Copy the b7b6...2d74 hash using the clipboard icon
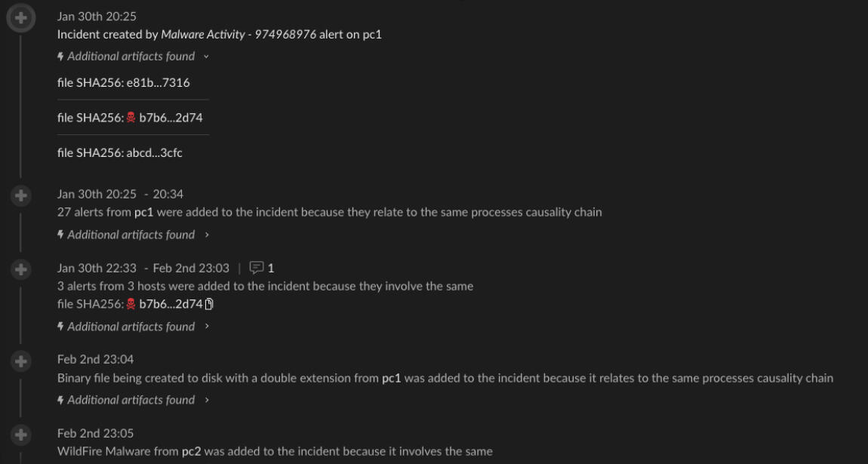The image size is (868, 464). pyautogui.click(x=210, y=304)
